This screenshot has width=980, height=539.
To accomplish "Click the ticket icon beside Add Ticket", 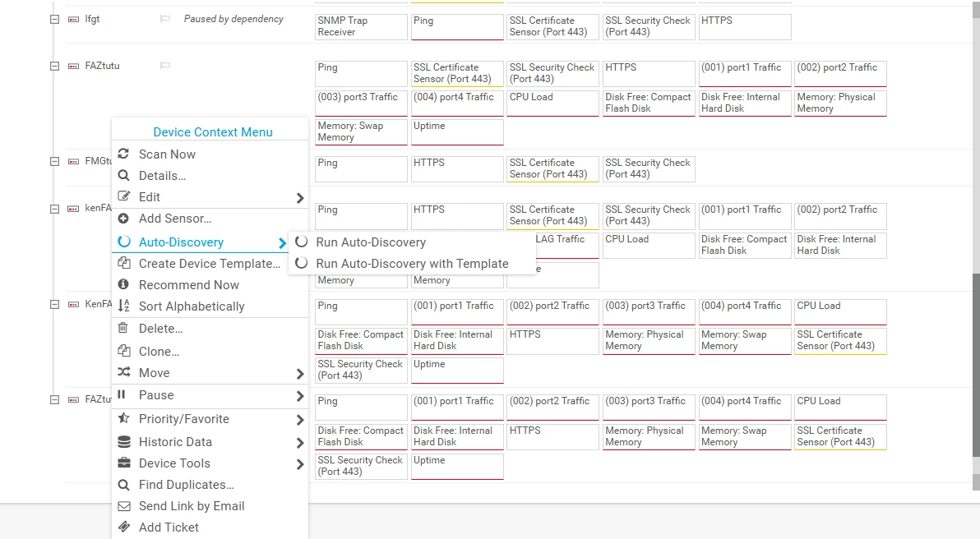I will pyautogui.click(x=124, y=527).
